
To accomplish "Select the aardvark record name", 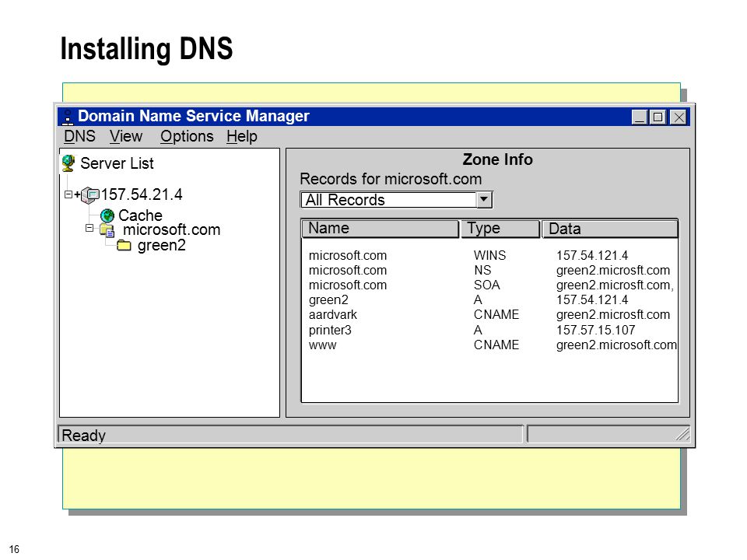I will coord(332,315).
